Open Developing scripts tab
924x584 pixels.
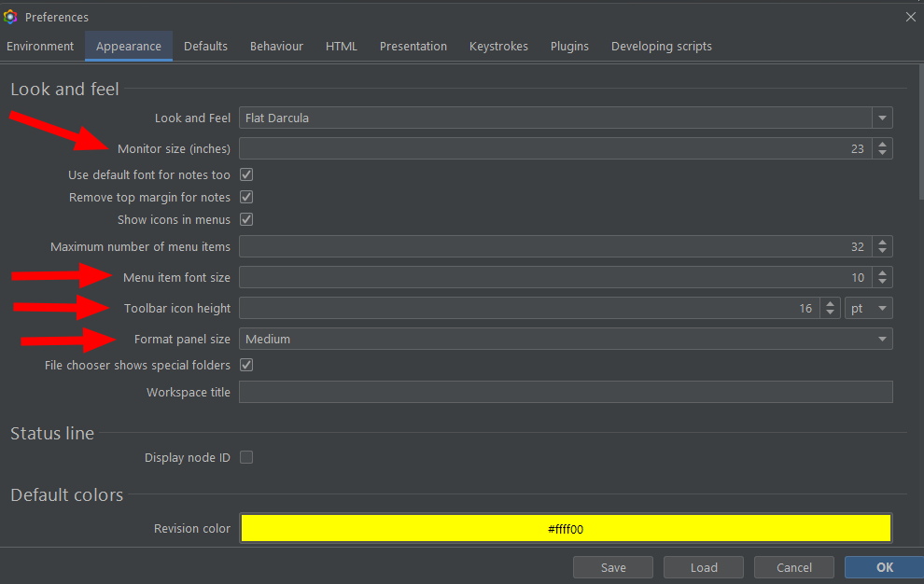(x=661, y=46)
